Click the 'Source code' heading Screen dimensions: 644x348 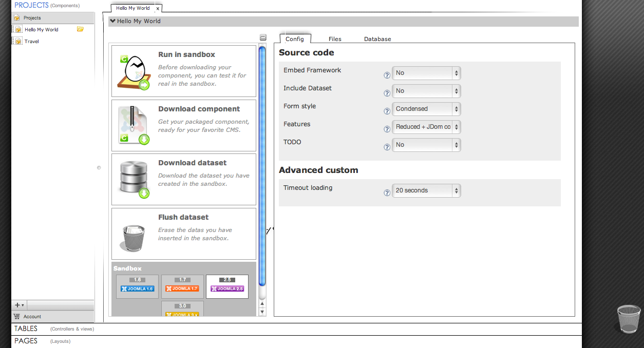(307, 52)
